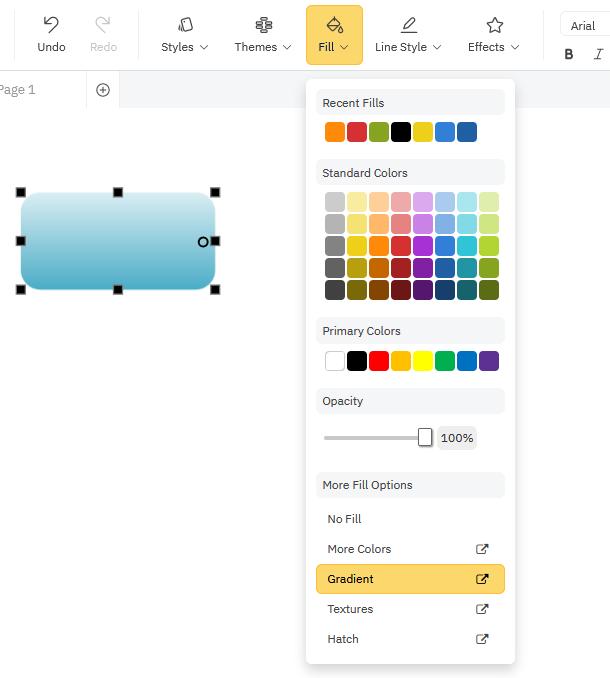Pick the orange swatch in Recent Fills

[x=335, y=132]
